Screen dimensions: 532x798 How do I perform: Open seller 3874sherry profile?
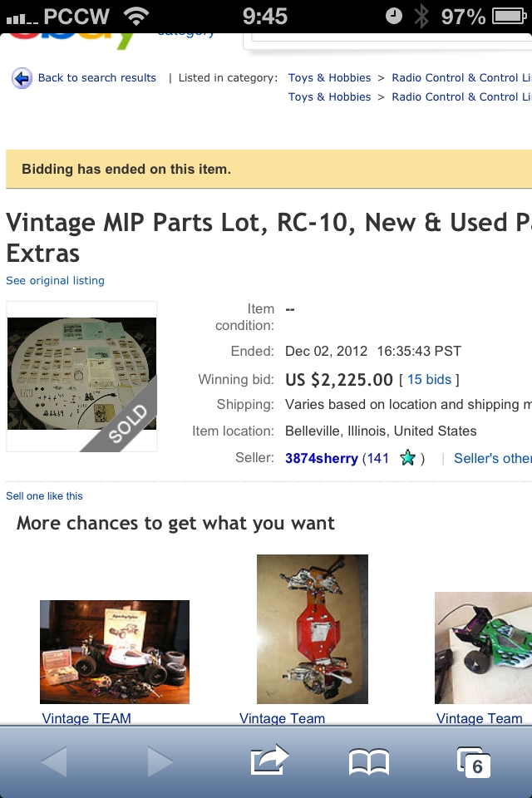click(x=321, y=458)
